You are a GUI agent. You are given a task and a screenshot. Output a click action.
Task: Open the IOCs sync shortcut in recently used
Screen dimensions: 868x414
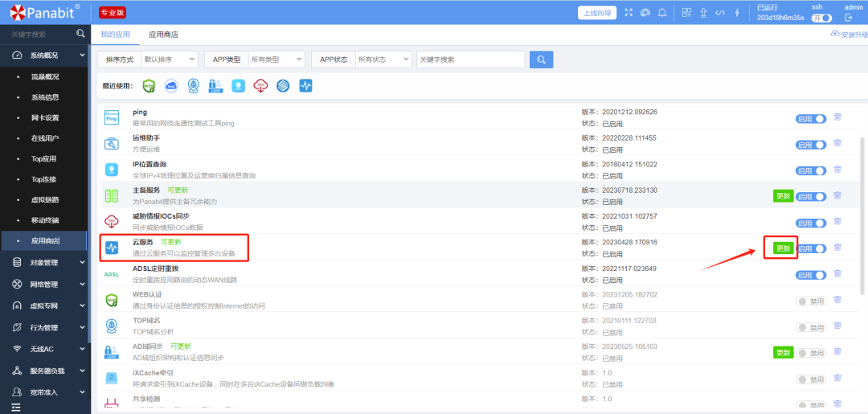[260, 86]
